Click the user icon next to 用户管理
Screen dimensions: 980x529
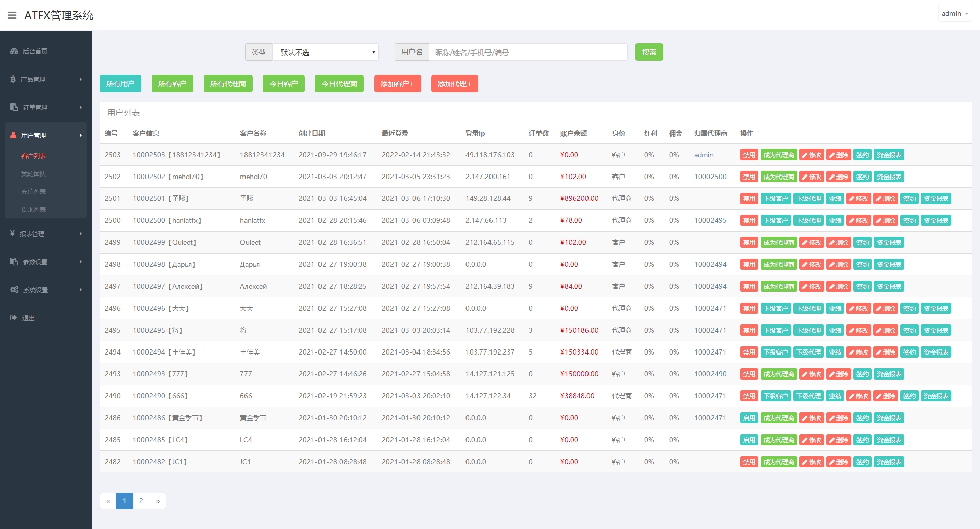14,135
